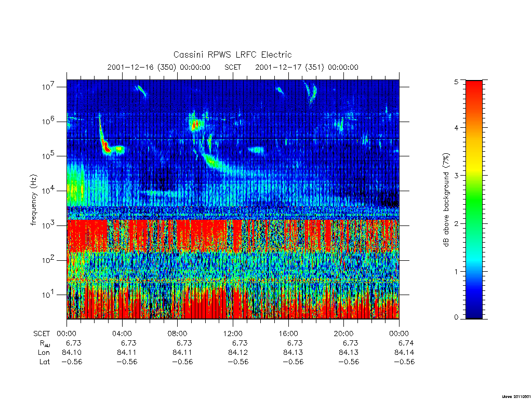
Task: Click the SCET label between the header dates
Action: point(233,67)
